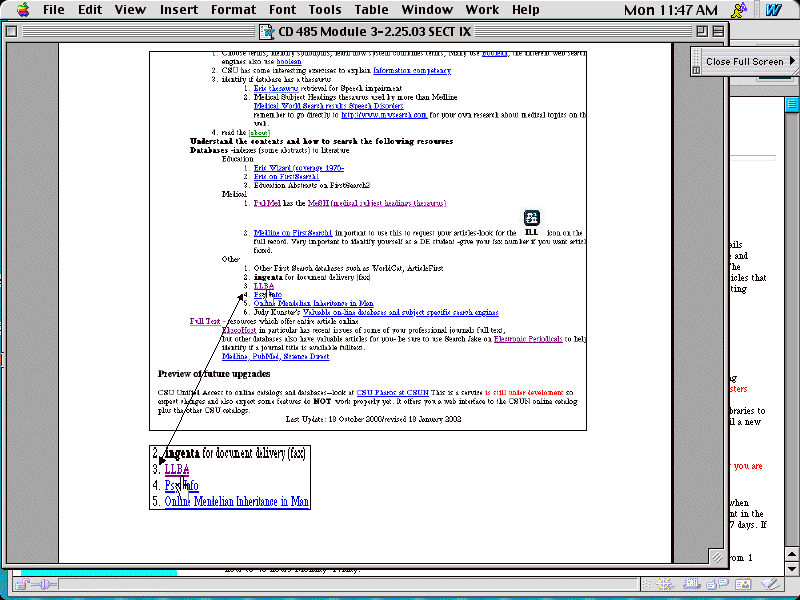Open the Table menu
Image resolution: width=800 pixels, height=600 pixels.
point(371,10)
